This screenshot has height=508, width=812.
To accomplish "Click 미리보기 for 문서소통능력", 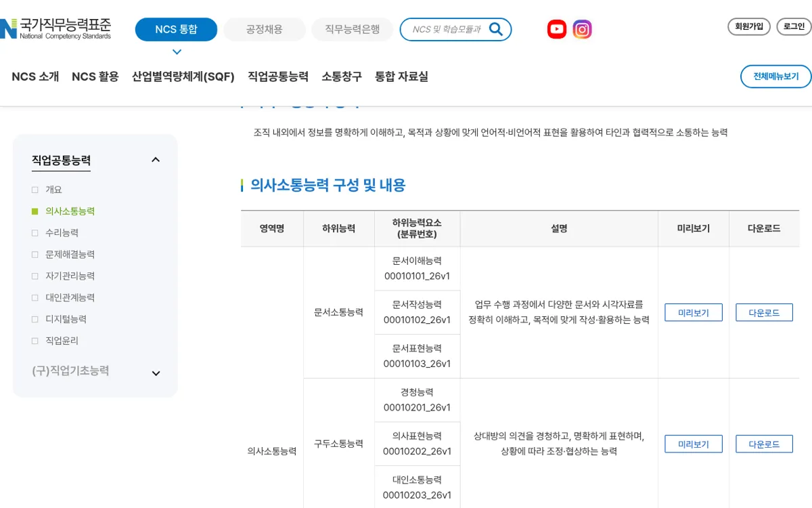I will click(x=694, y=312).
